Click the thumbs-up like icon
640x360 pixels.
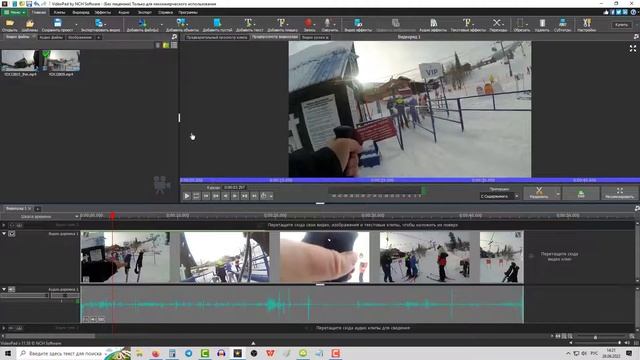point(606,12)
